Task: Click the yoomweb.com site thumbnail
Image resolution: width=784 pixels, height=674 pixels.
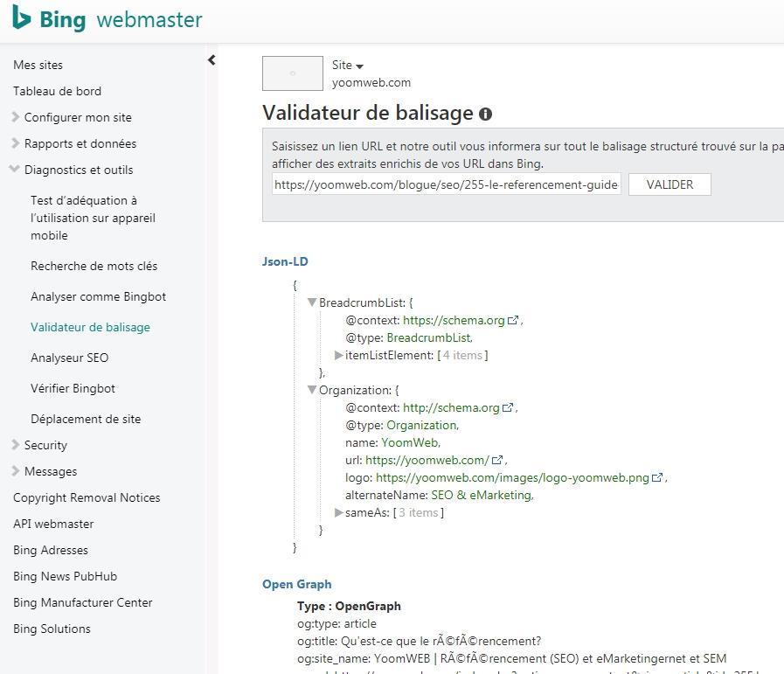Action: coord(292,73)
